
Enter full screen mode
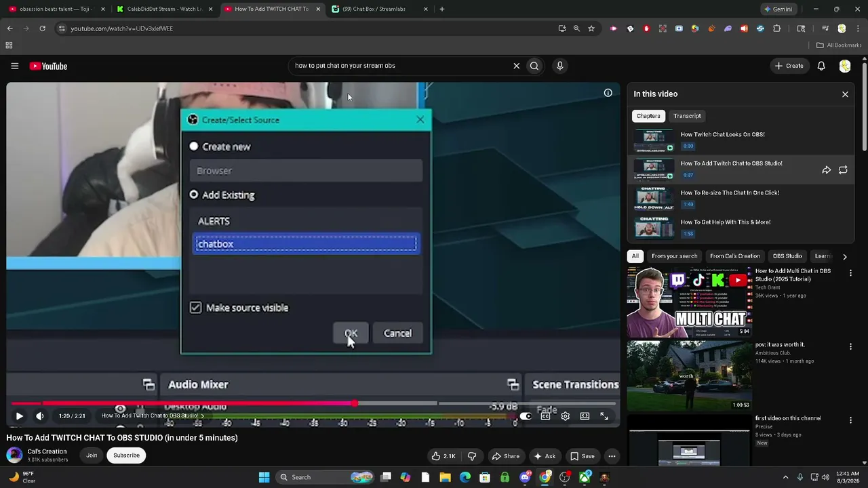pos(604,416)
